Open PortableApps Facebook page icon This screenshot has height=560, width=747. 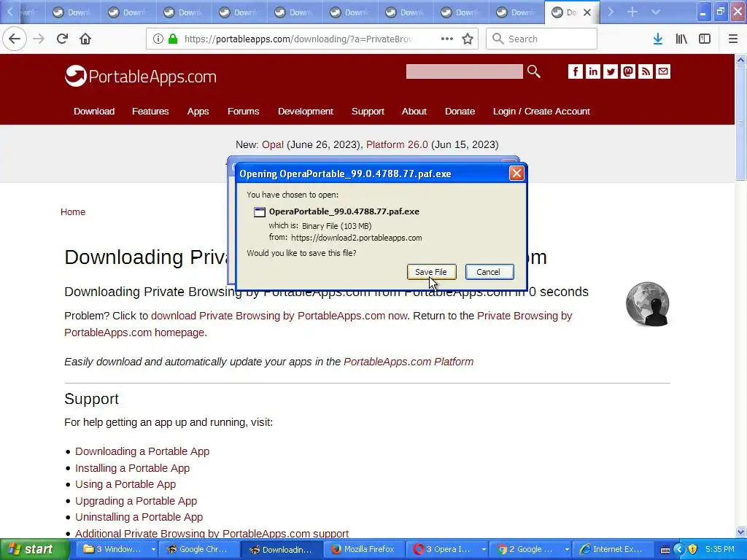coord(575,71)
